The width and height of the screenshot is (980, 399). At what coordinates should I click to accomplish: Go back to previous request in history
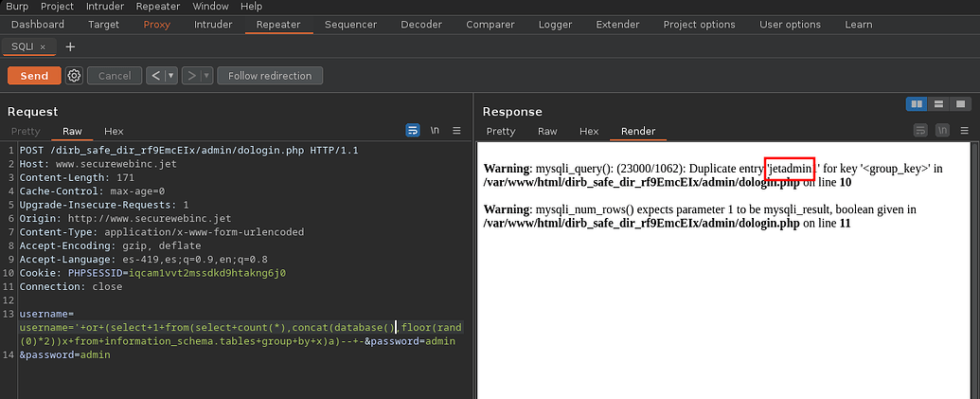155,76
